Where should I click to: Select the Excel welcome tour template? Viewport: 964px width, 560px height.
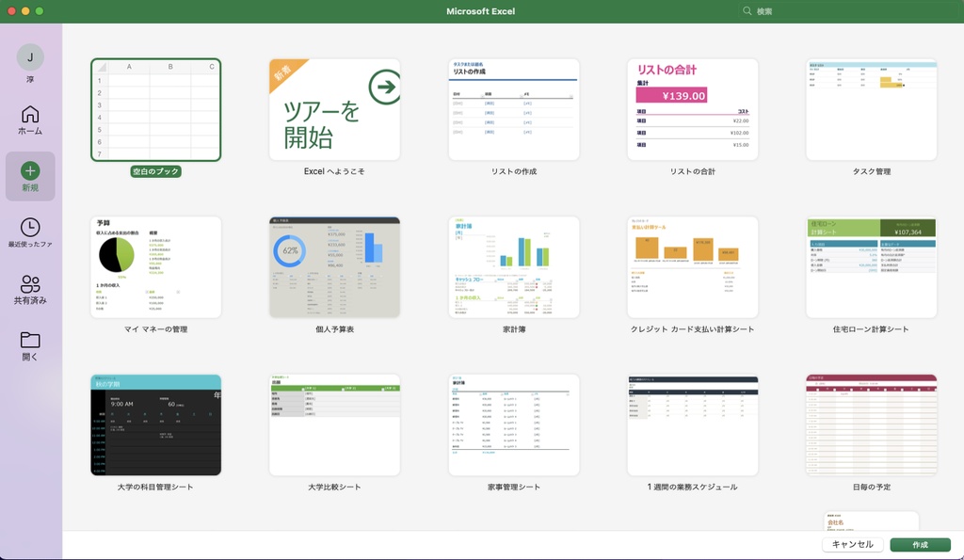click(334, 110)
